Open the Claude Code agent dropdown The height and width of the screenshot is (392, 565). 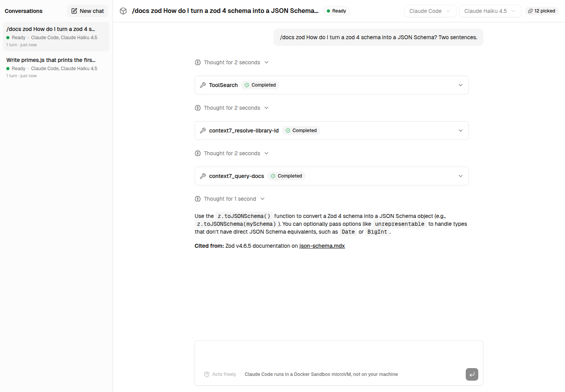click(x=430, y=11)
